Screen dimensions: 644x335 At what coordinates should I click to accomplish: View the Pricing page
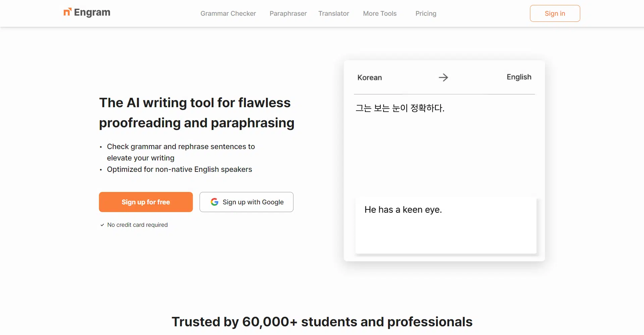coord(426,13)
